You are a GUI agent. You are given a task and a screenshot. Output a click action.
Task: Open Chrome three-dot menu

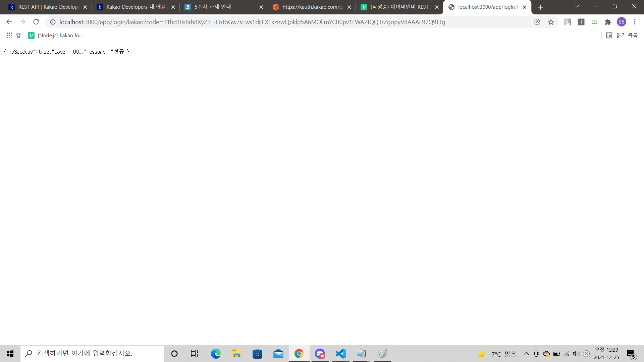coord(635,22)
